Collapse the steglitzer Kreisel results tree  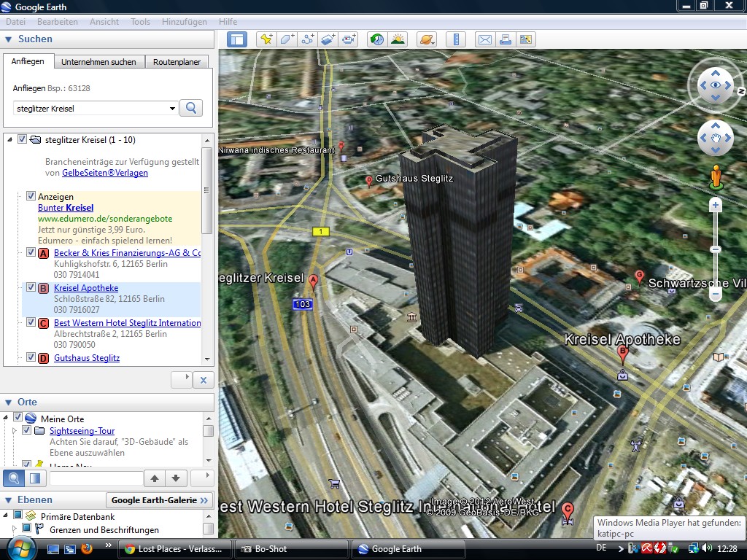9,140
